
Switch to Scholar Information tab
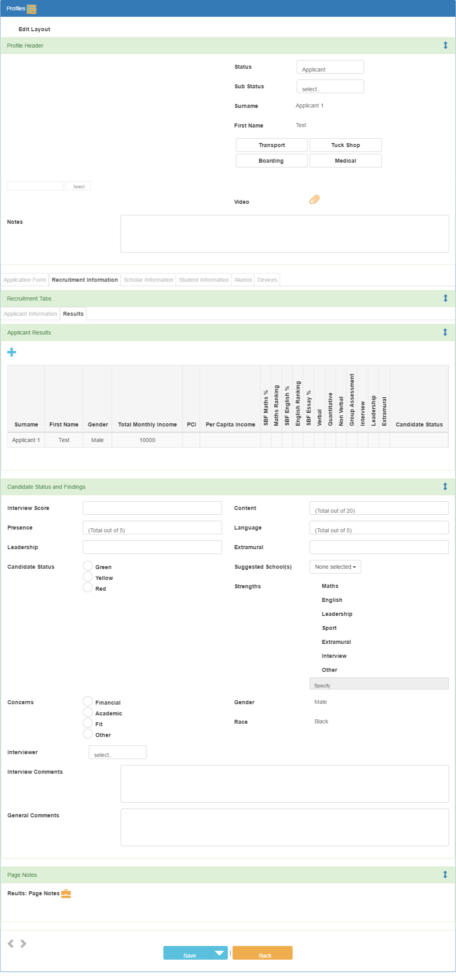pos(148,280)
